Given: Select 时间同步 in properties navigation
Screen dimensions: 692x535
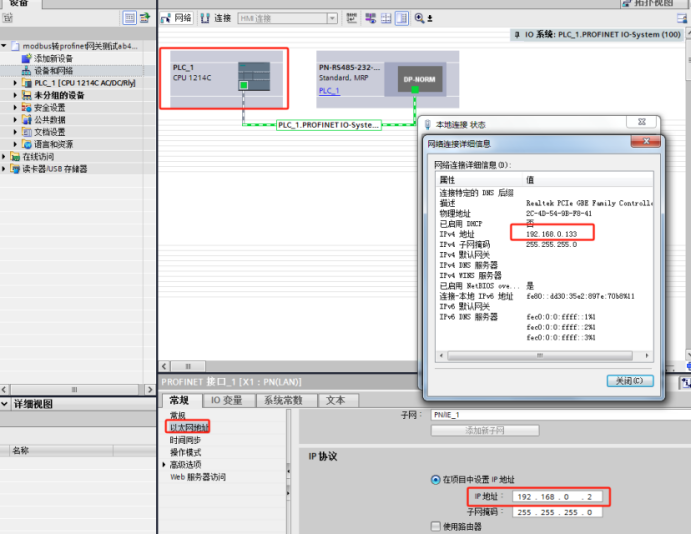Looking at the screenshot, I should (x=185, y=440).
